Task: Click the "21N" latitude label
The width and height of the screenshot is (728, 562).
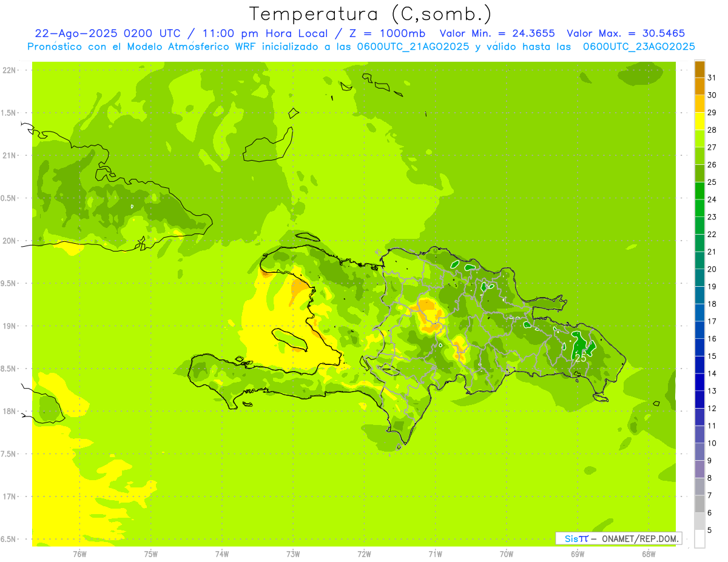Action: pyautogui.click(x=9, y=155)
